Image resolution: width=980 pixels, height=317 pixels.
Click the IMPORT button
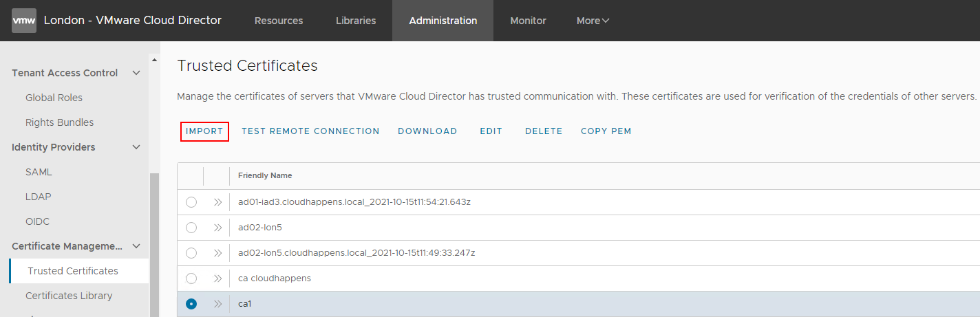pyautogui.click(x=204, y=131)
